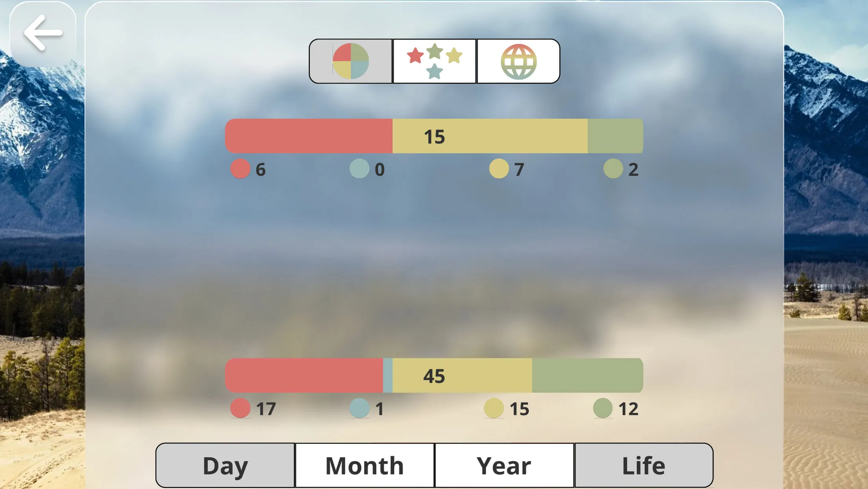Expand the lower statistics section
Image resolution: width=868 pixels, height=489 pixels.
click(433, 375)
